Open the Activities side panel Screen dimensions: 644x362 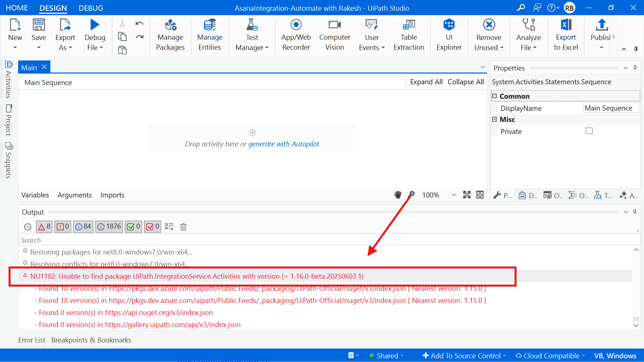tap(8, 79)
